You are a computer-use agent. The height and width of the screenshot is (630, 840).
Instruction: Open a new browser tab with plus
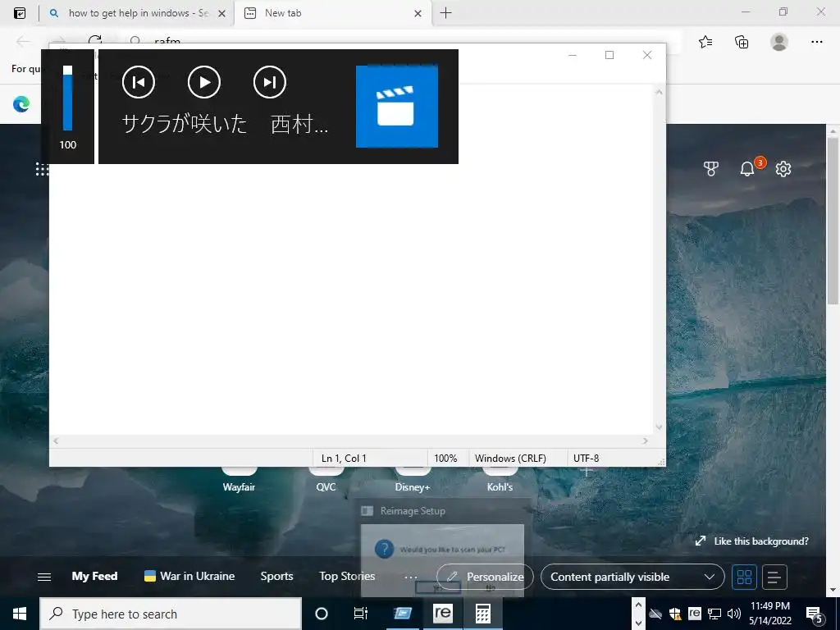tap(445, 13)
